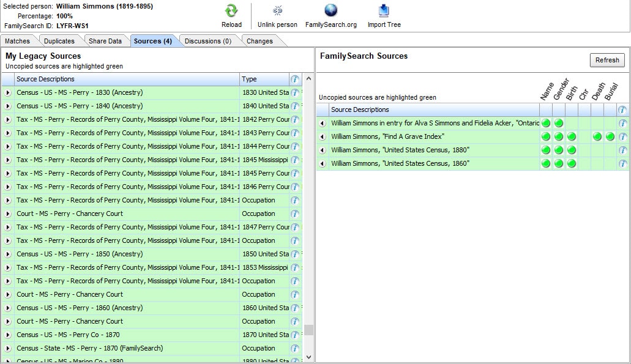The height and width of the screenshot is (364, 631).
Task: Click arrow button for first Court Chancery Court row
Action: point(7,214)
